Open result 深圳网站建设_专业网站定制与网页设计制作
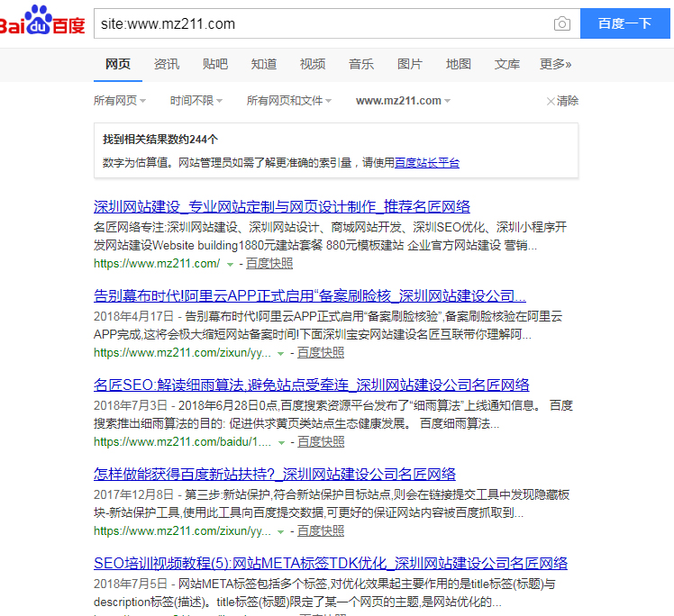This screenshot has height=616, width=674. (281, 206)
